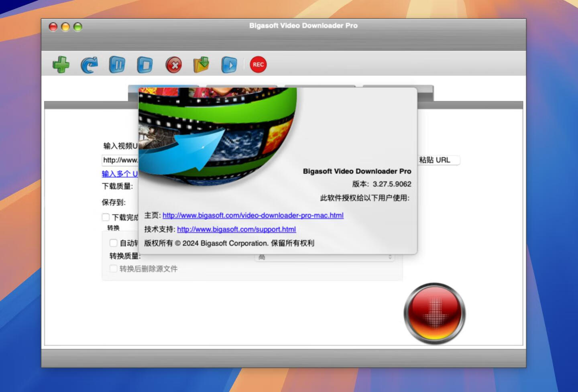Click the version text 3.27.5.9062
578x392 pixels.
click(x=392, y=184)
